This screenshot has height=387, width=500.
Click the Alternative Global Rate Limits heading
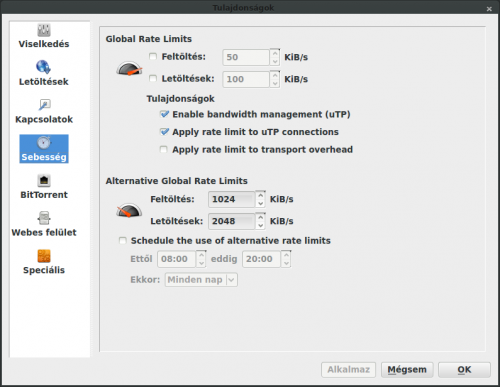coord(177,181)
